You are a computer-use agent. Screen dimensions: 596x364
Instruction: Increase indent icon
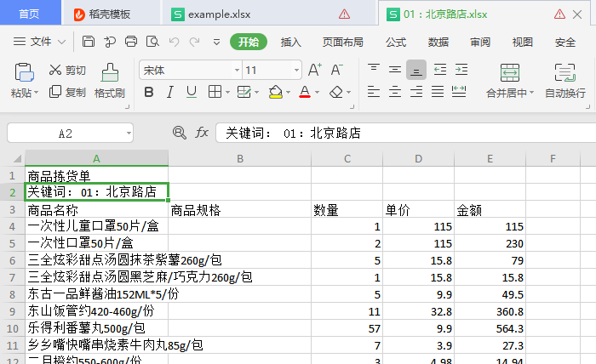(461, 70)
